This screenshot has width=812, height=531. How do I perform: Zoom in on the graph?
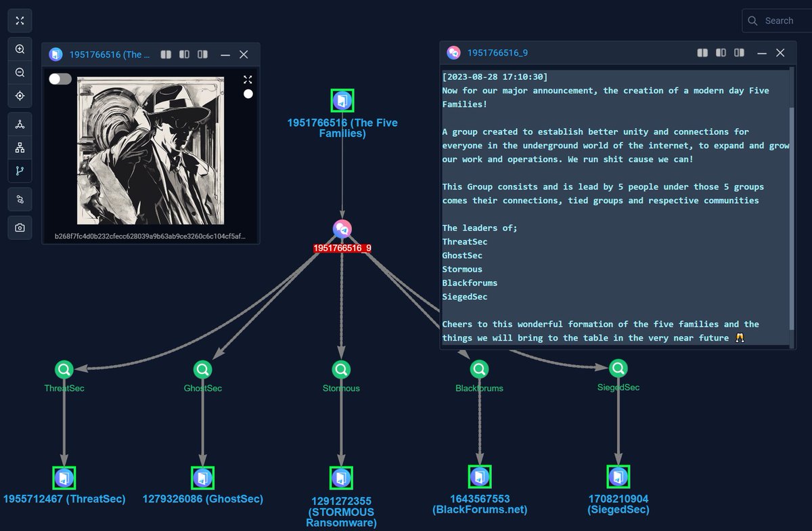pos(20,49)
